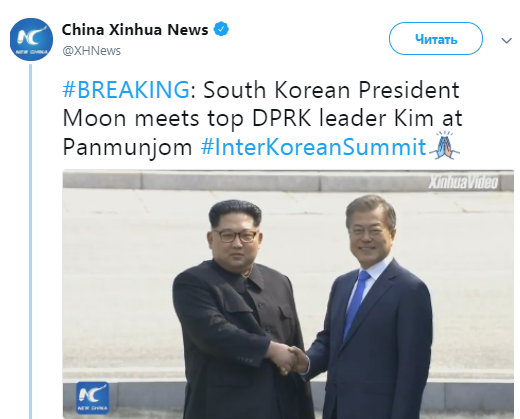Click the XinhuaVideo watermark in the video
Image resolution: width=520 pixels, height=419 pixels.
(463, 182)
